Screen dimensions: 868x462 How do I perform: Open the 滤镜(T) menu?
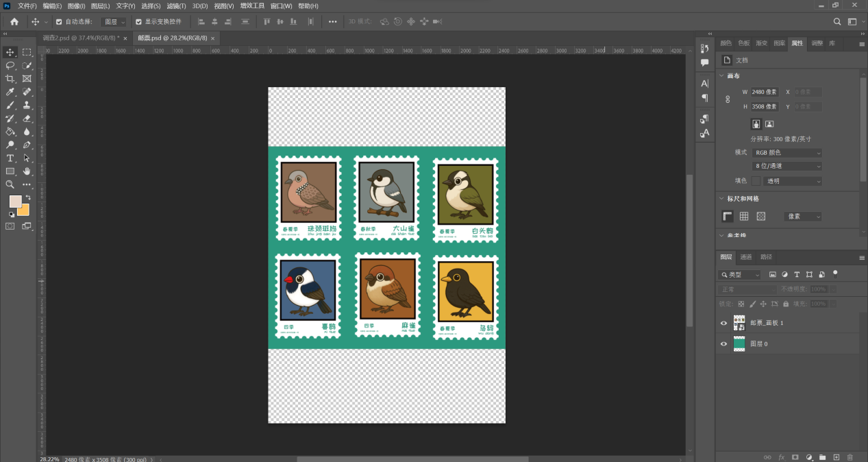point(177,5)
